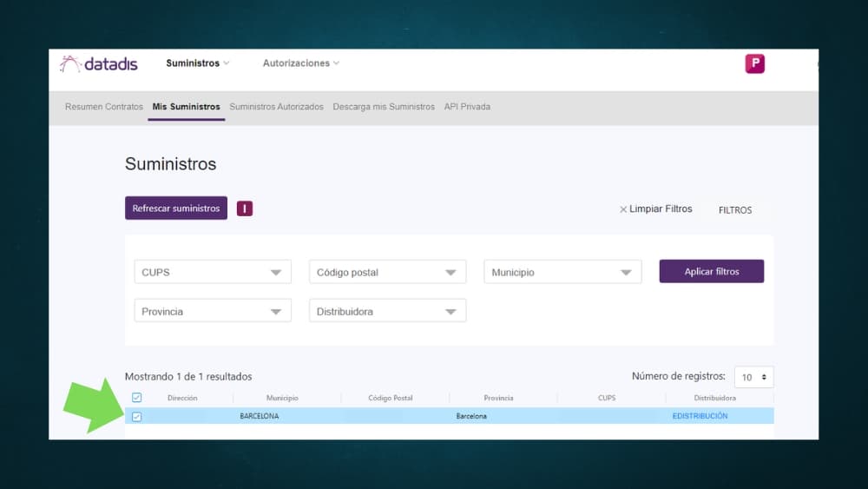The width and height of the screenshot is (868, 489).
Task: Change the Número de registros selector
Action: point(753,377)
